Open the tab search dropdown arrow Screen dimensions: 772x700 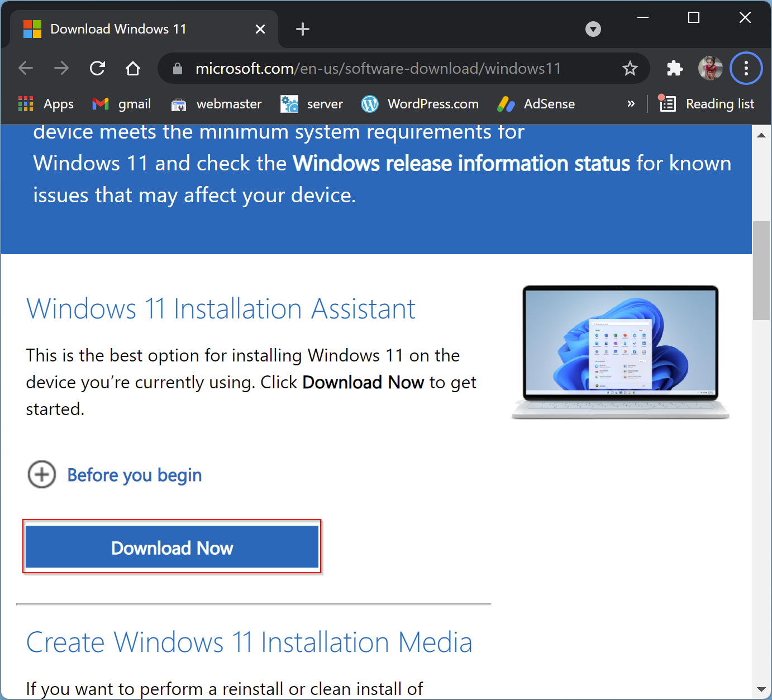[x=593, y=29]
